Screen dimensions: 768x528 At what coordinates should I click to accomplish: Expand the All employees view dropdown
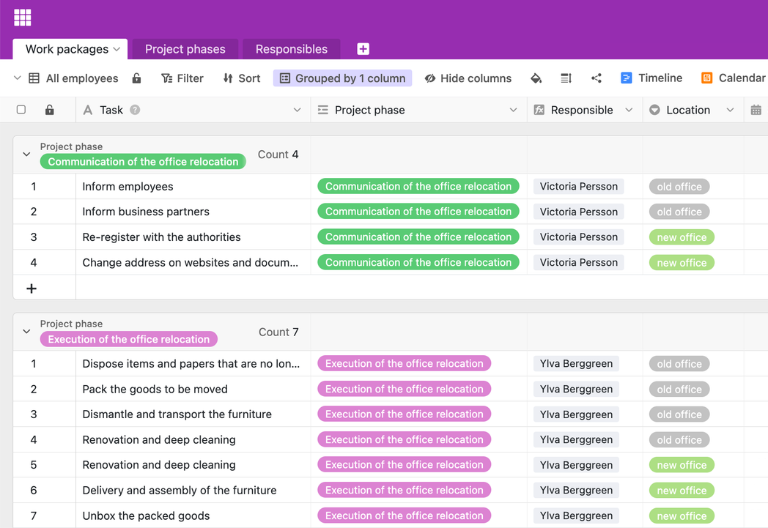[18, 78]
